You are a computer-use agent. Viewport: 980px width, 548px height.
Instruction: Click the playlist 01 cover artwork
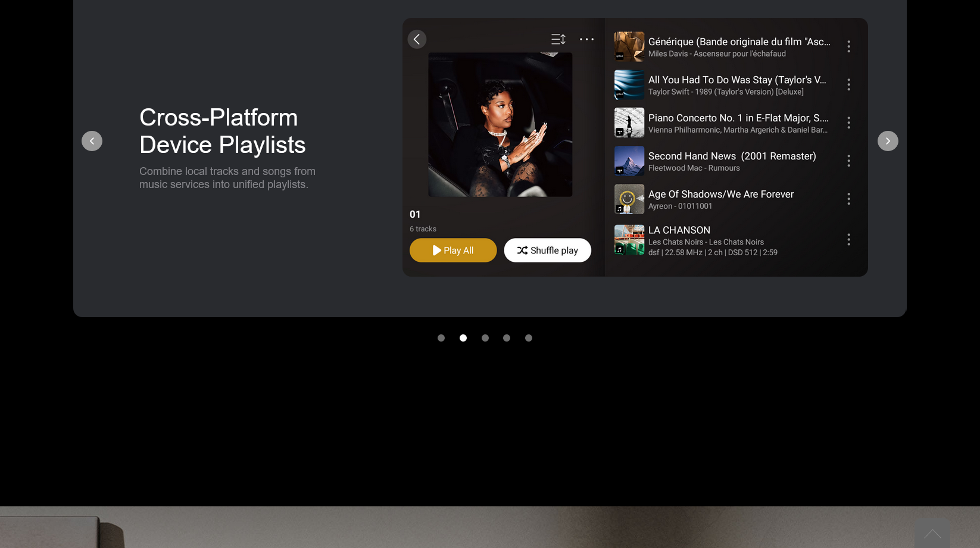coord(500,125)
